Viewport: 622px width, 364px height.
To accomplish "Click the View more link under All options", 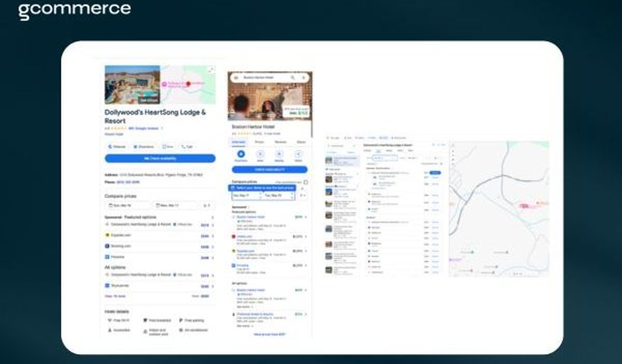I will coord(115,296).
